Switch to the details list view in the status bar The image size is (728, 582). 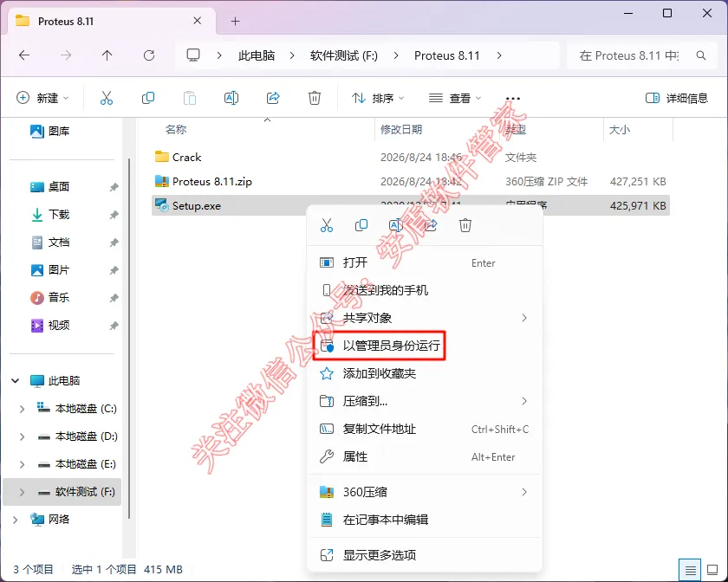[691, 570]
